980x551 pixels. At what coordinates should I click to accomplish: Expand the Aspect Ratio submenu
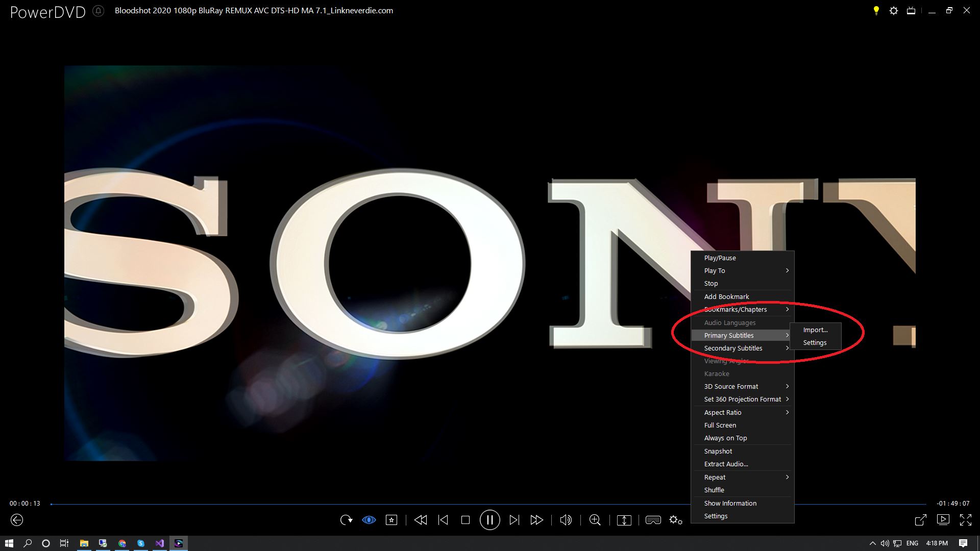click(723, 412)
